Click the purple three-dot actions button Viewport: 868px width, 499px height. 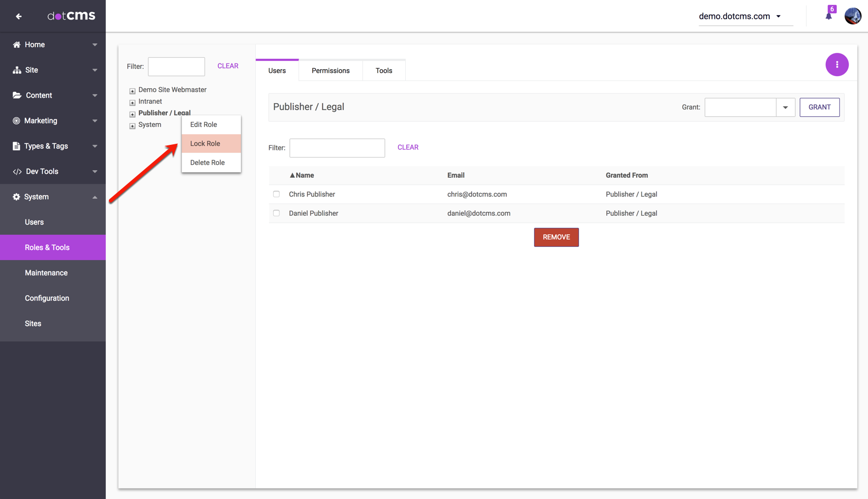pyautogui.click(x=837, y=64)
